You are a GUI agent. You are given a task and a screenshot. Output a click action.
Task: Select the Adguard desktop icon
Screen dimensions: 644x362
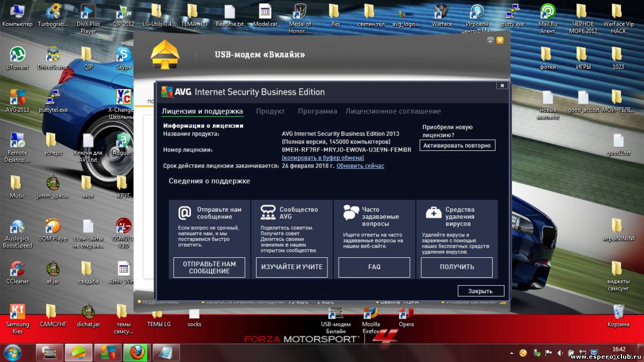123,144
